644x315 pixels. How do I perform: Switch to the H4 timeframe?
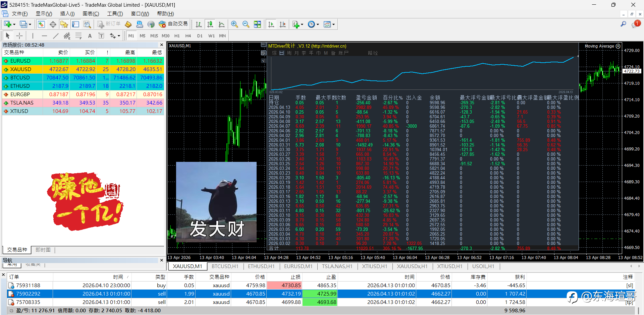click(188, 36)
